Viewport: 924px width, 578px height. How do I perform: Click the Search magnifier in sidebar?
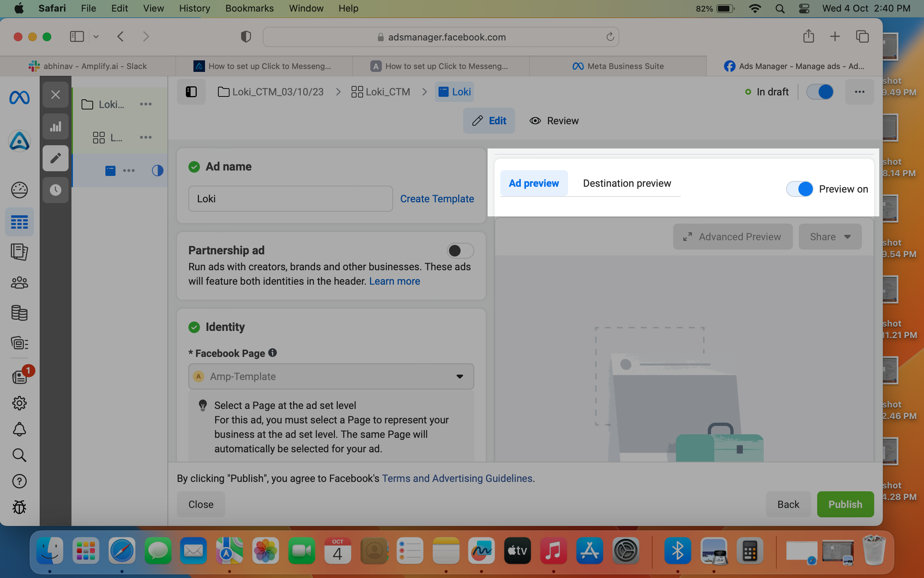tap(19, 455)
